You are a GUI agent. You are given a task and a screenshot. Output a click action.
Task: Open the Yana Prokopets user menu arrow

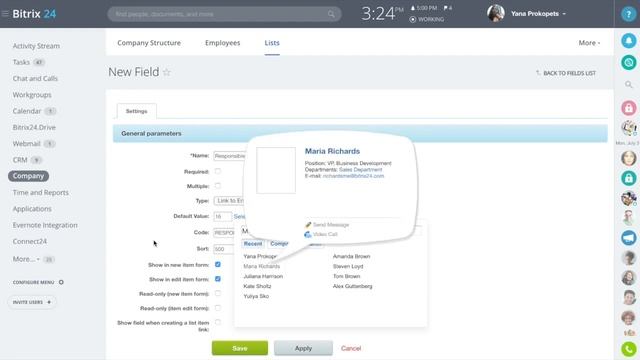(564, 14)
